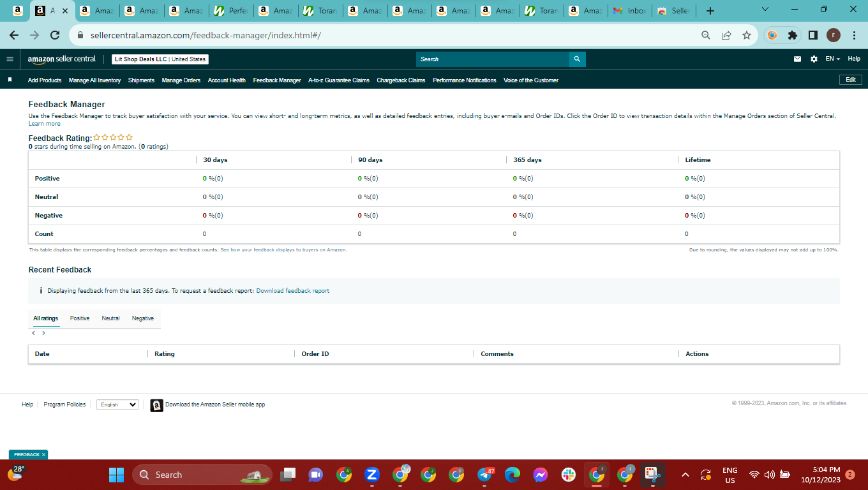The height and width of the screenshot is (490, 868).
Task: Show hidden system tray icons
Action: coord(685,475)
